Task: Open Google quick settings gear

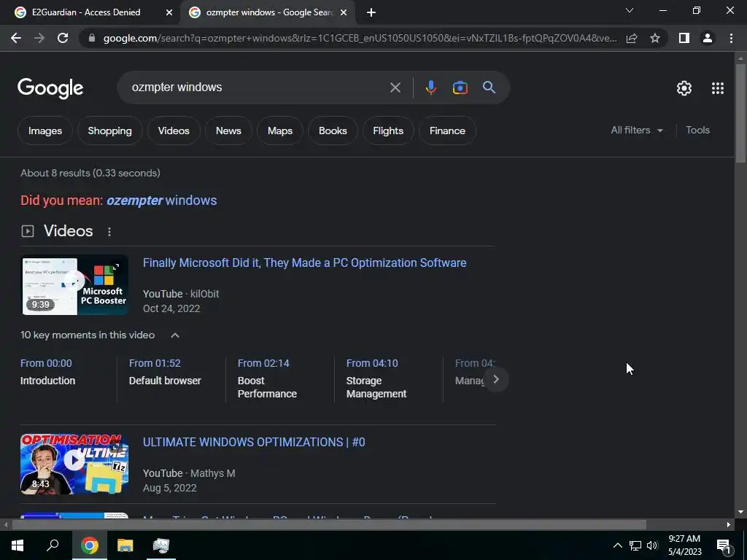Action: click(x=684, y=88)
